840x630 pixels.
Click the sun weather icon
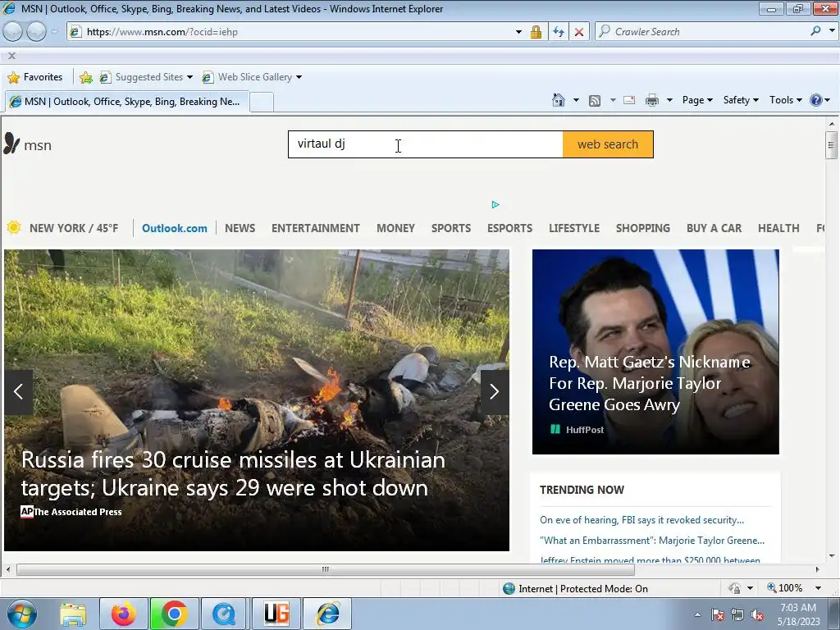tap(14, 228)
